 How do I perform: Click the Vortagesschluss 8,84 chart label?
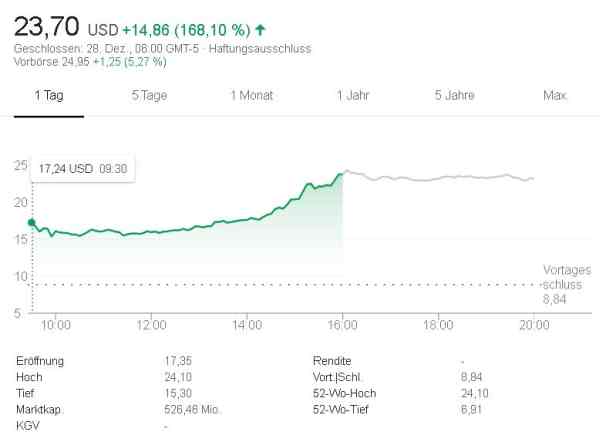tap(566, 284)
